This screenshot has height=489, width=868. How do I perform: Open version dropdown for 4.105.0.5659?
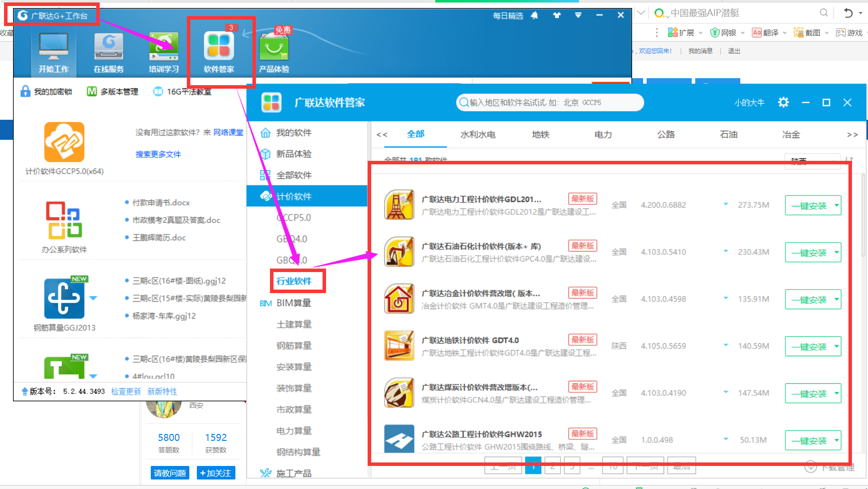(x=726, y=345)
